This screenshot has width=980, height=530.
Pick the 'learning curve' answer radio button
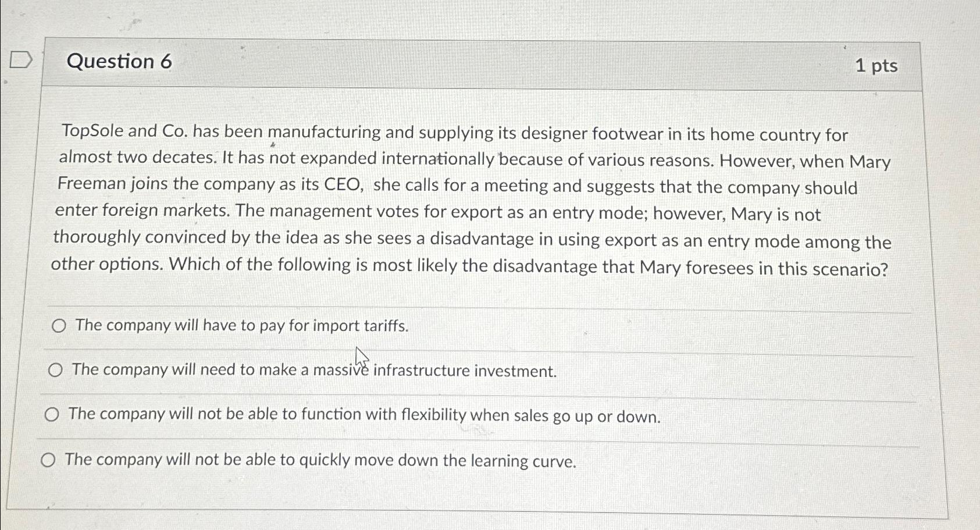[49, 460]
